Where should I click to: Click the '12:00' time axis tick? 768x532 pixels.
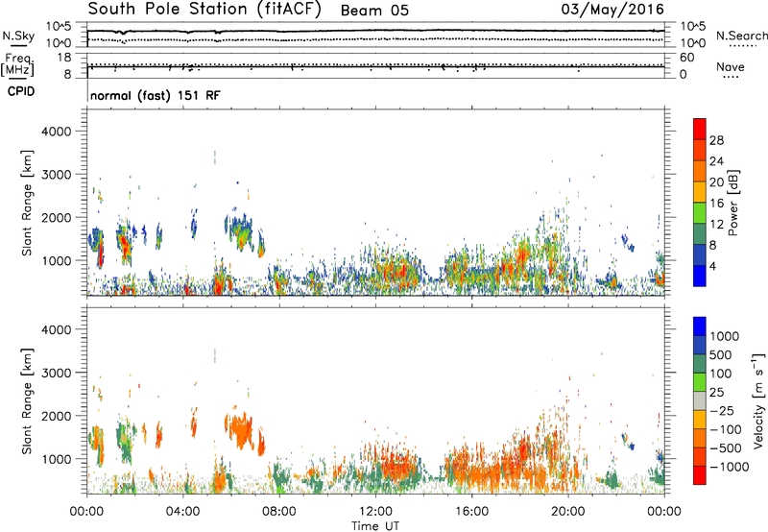(375, 512)
